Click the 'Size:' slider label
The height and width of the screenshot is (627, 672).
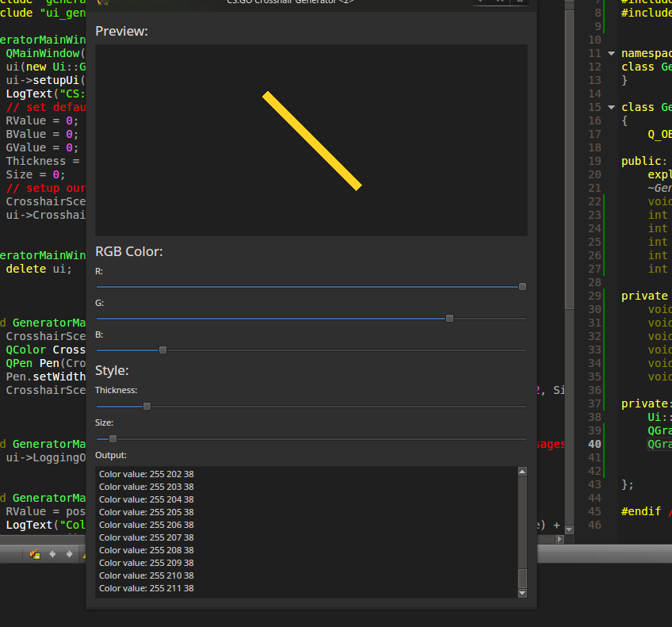tap(104, 422)
